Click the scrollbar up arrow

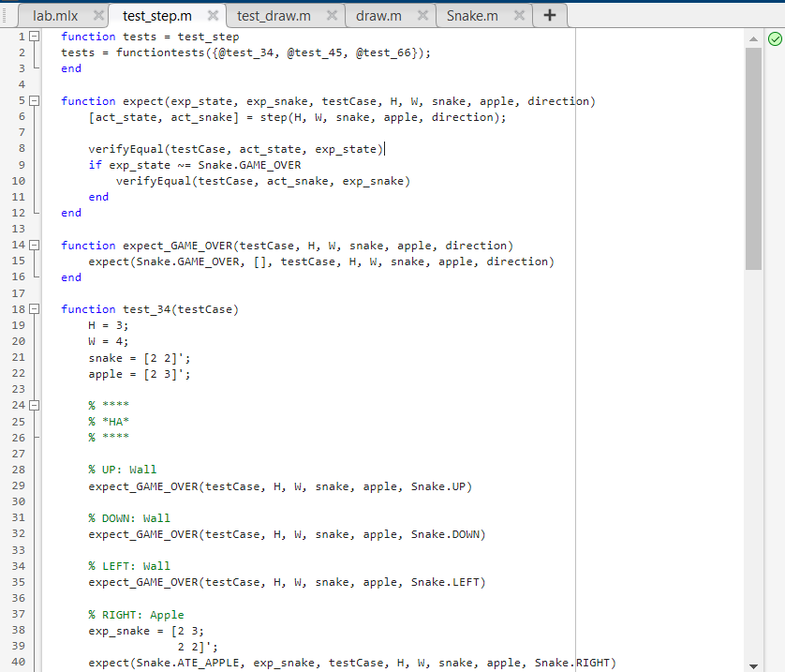[x=755, y=38]
